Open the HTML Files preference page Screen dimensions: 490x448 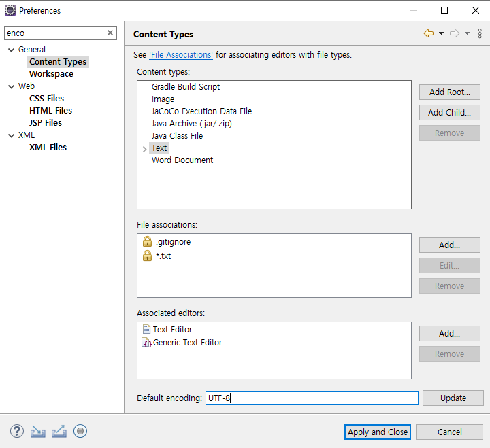coord(50,110)
